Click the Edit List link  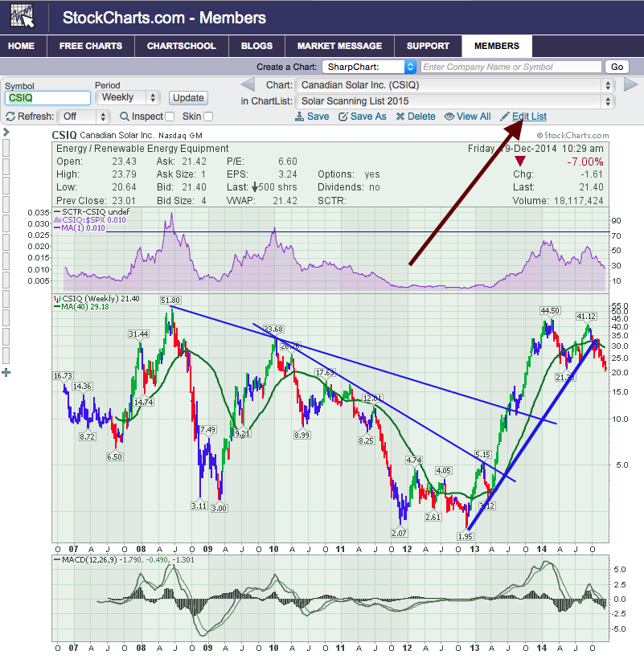(528, 117)
